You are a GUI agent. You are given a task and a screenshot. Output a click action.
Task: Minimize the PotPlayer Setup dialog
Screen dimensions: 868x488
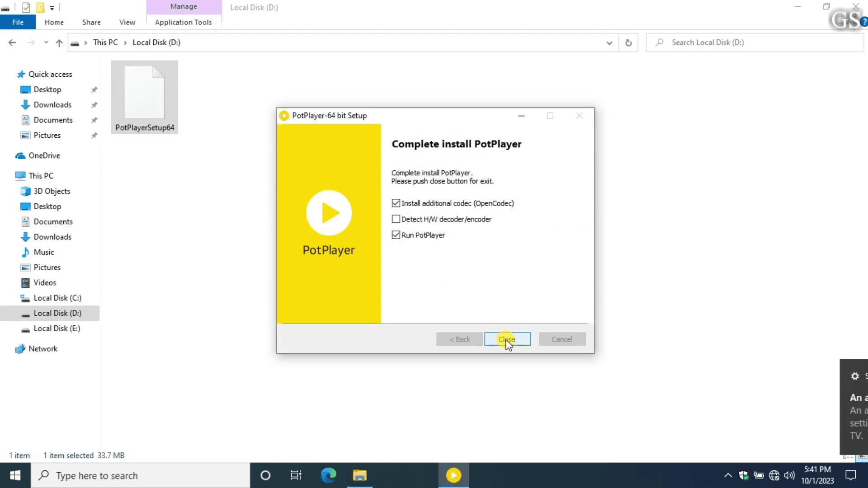click(x=521, y=116)
